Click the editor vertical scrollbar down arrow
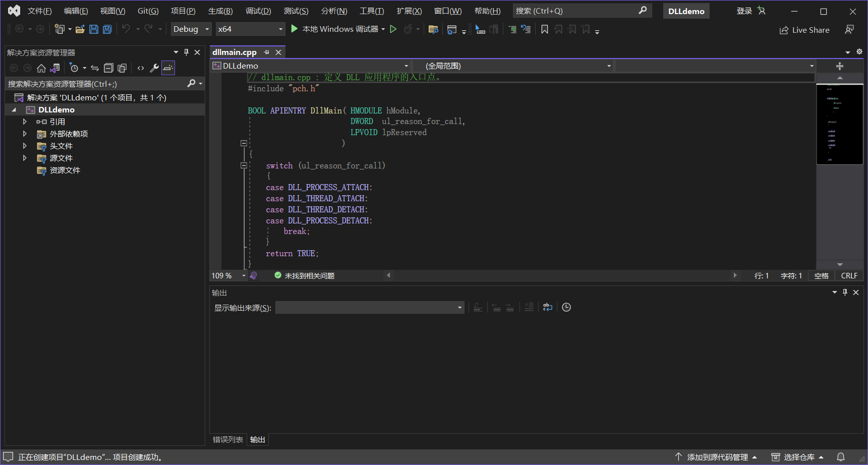 840,265
